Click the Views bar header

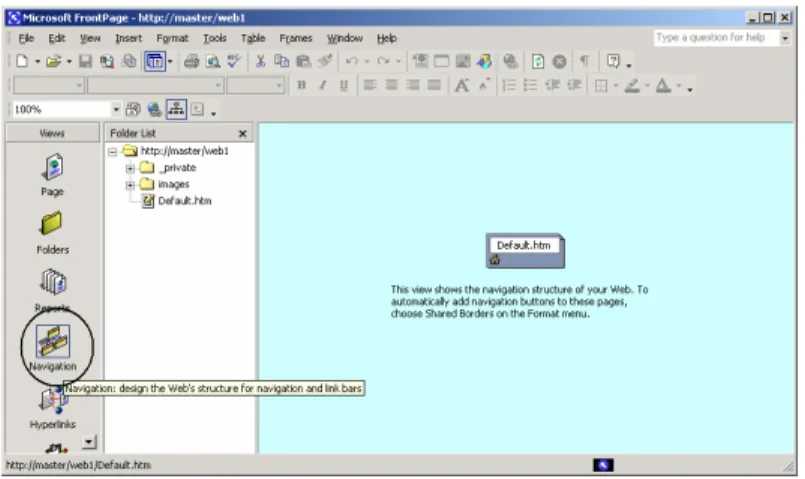point(52,133)
